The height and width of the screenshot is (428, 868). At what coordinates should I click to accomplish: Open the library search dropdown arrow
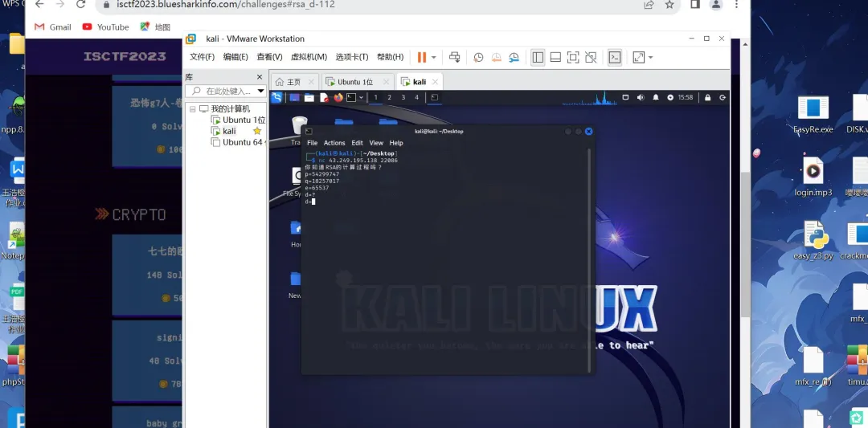pos(260,91)
